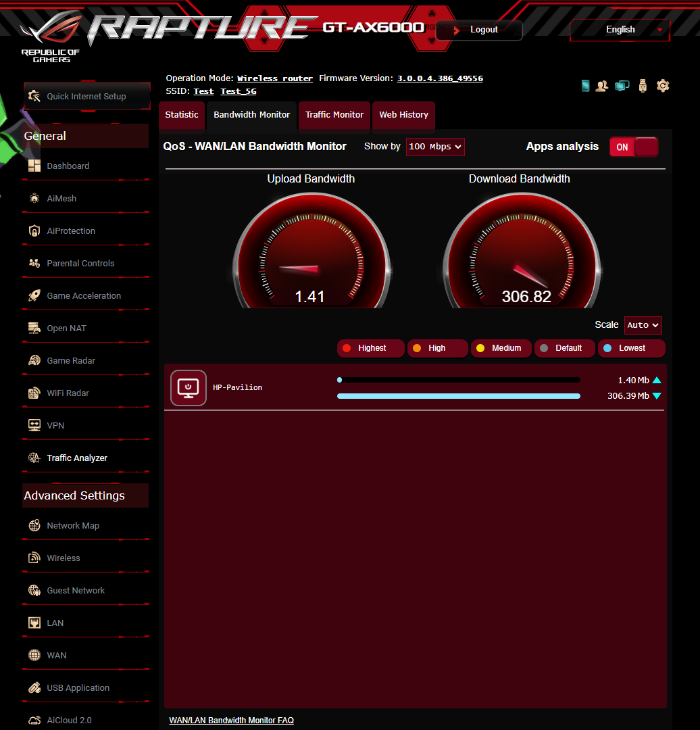Image resolution: width=700 pixels, height=730 pixels.
Task: Click the Upload Bandwidth gauge
Action: (x=311, y=251)
